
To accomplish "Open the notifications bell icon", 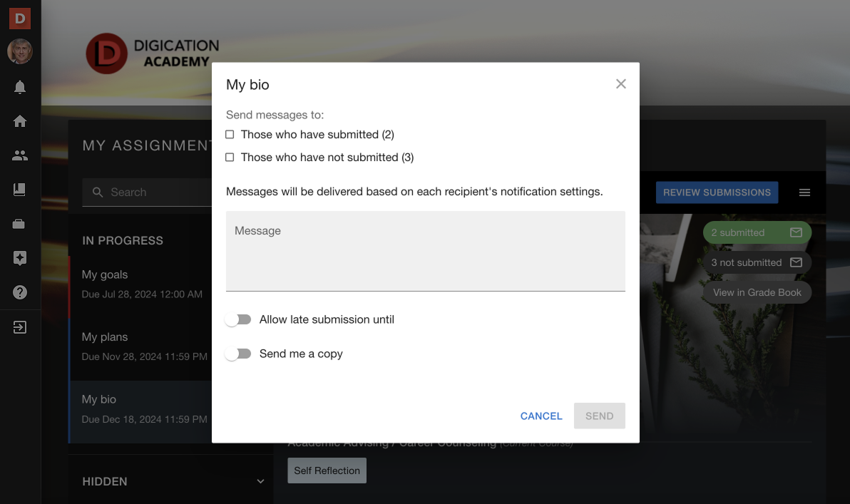I will (x=20, y=87).
